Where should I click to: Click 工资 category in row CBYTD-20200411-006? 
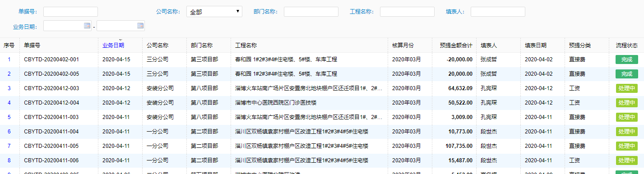(x=575, y=160)
